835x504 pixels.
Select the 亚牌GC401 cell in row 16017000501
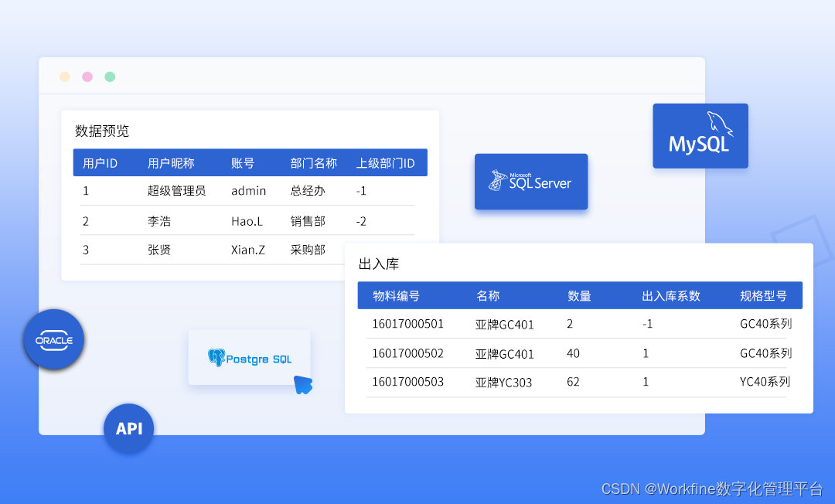click(x=505, y=324)
